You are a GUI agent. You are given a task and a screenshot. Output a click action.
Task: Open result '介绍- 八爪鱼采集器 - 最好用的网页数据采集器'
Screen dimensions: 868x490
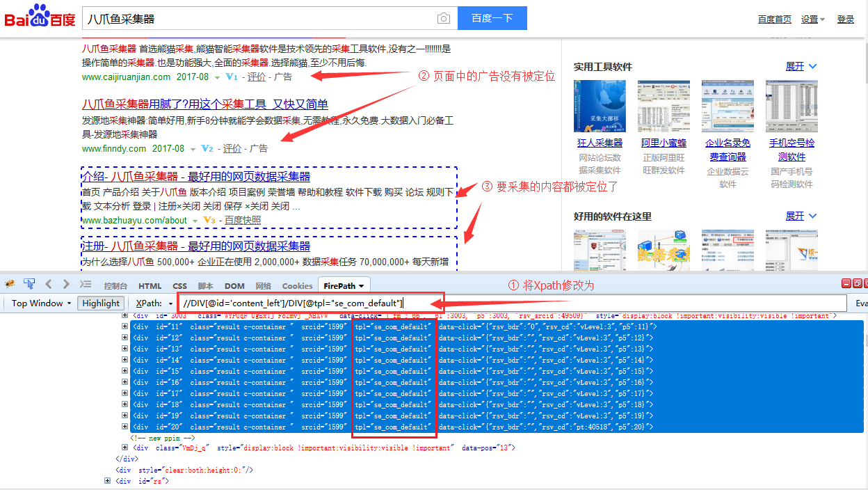tap(196, 177)
